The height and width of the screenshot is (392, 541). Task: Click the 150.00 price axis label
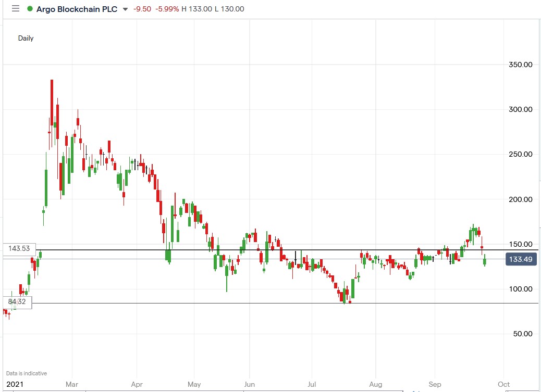pyautogui.click(x=520, y=244)
